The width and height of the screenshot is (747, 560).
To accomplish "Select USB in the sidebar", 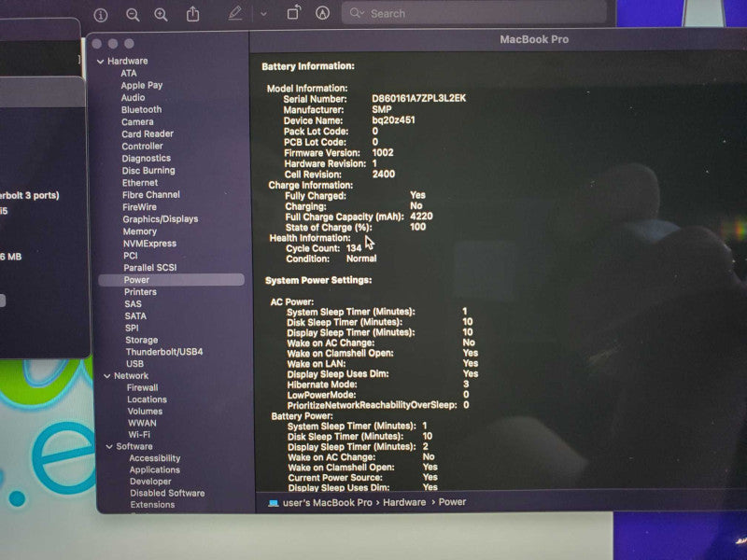I will click(x=134, y=364).
